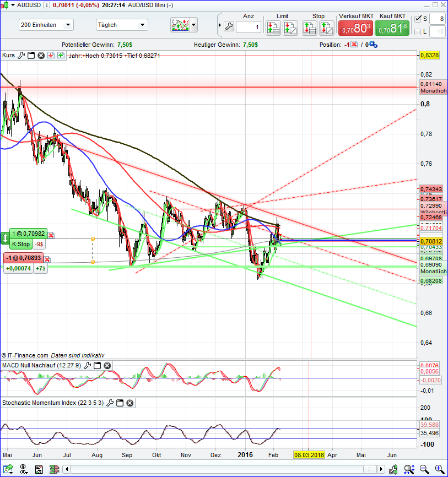Click the S value field showing 8

[x=438, y=19]
